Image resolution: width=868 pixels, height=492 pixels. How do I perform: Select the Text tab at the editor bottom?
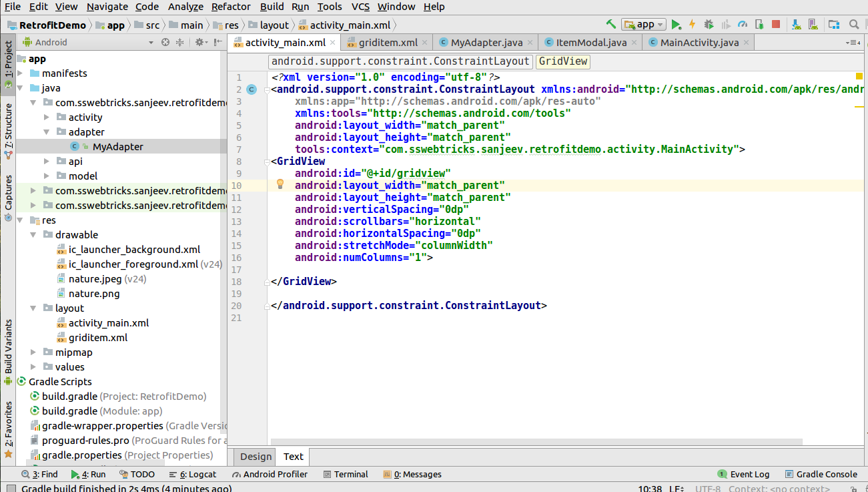(293, 457)
